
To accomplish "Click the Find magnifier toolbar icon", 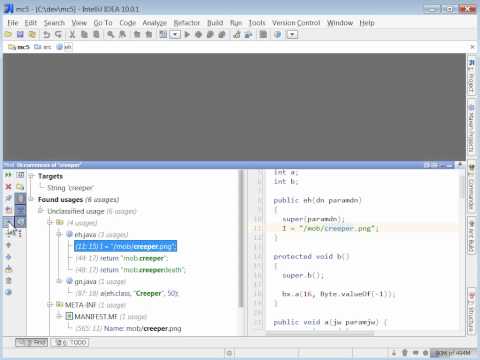I will 110,35.
